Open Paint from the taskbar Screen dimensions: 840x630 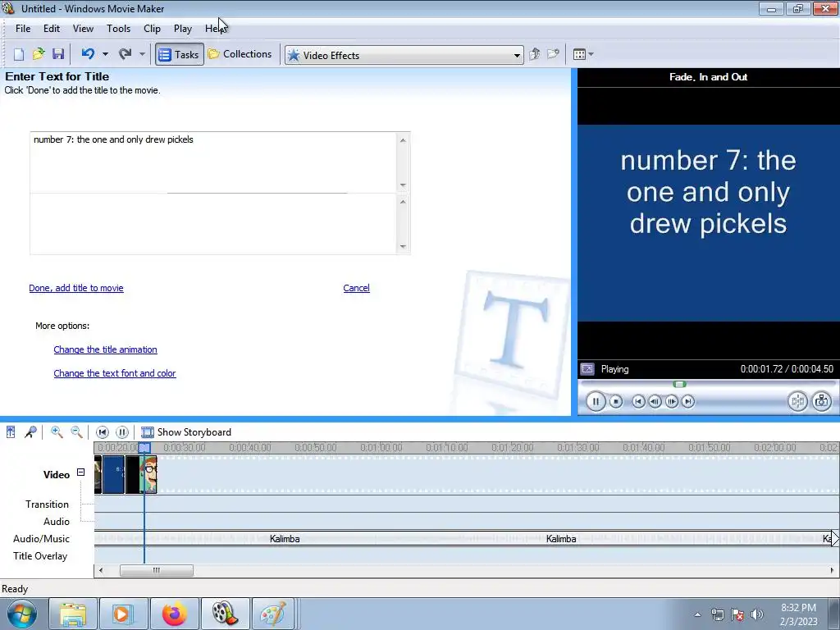coord(272,614)
